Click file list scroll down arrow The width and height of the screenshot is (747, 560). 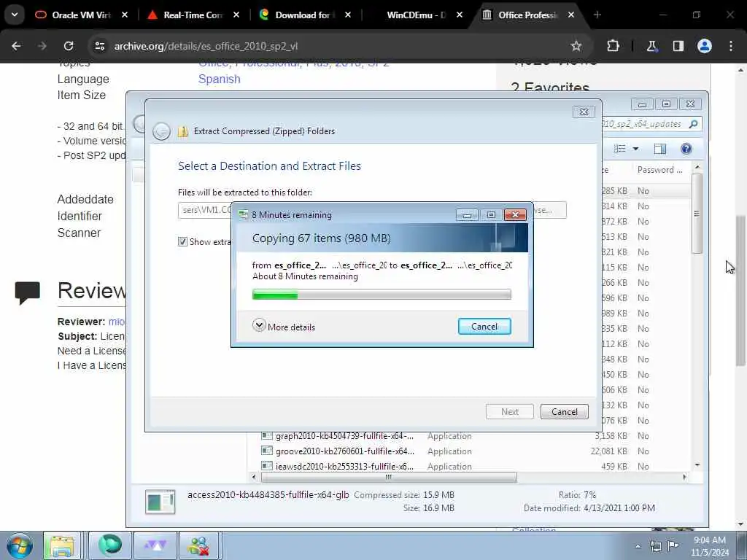coord(697,464)
